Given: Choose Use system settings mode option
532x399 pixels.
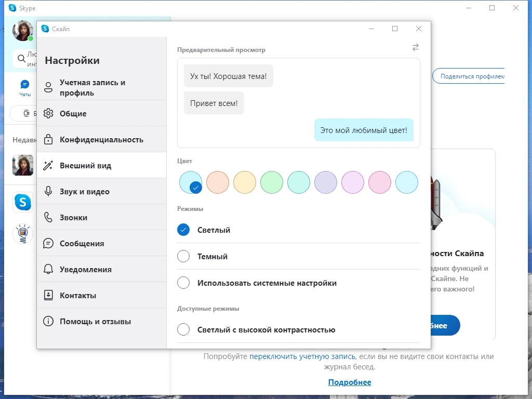Looking at the screenshot, I should coord(183,283).
